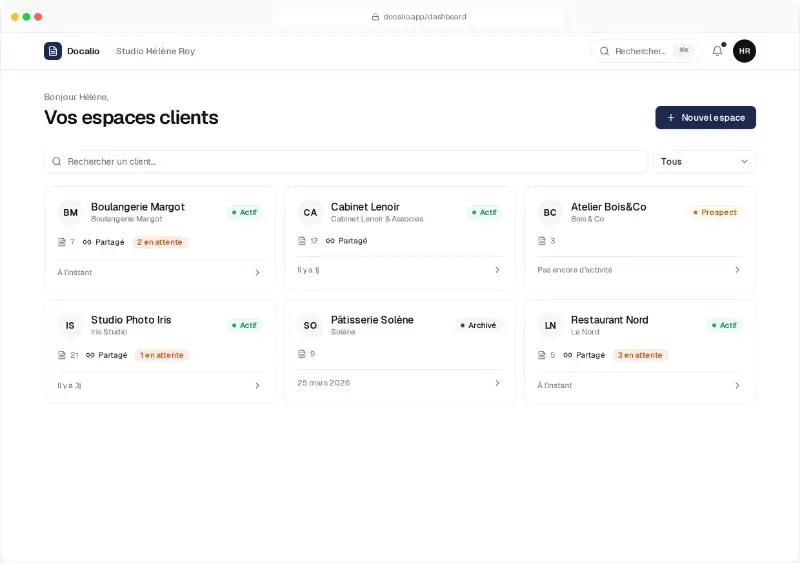The image size is (800, 563).
Task: Click the 25 mars 2026 date
Action: [323, 383]
